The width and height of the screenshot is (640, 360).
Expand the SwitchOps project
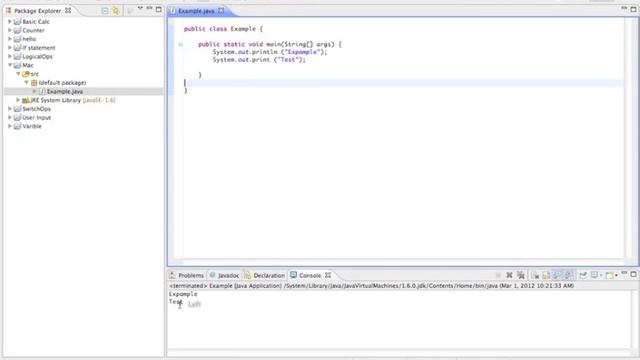click(x=10, y=109)
